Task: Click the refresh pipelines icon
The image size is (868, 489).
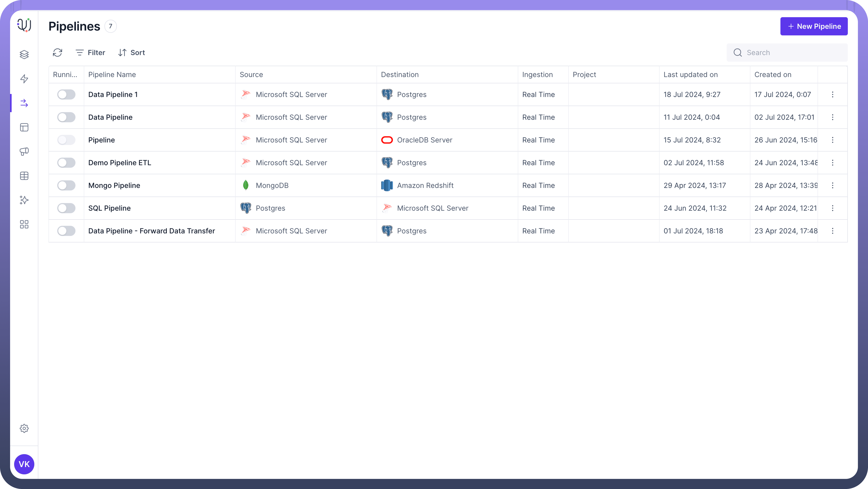Action: coord(58,53)
